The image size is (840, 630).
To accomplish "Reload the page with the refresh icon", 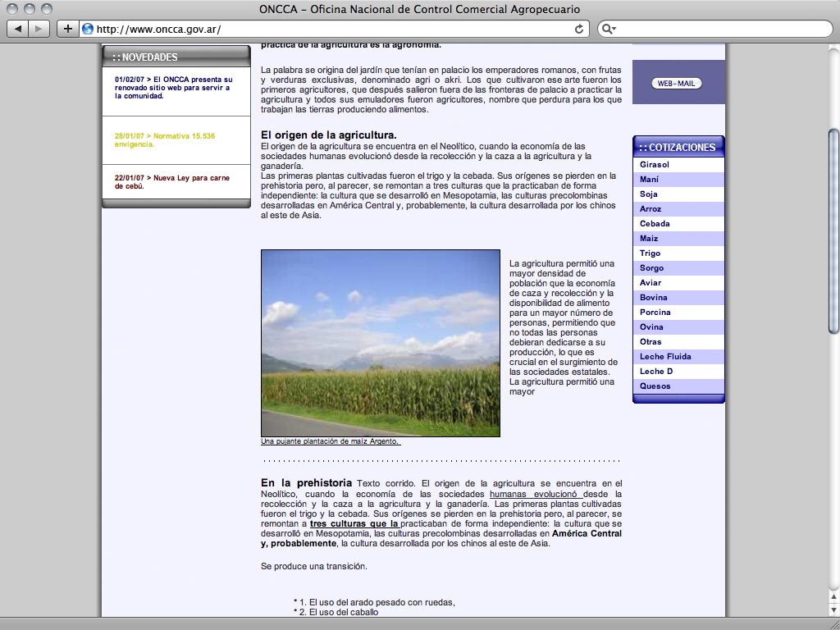I will [x=579, y=29].
